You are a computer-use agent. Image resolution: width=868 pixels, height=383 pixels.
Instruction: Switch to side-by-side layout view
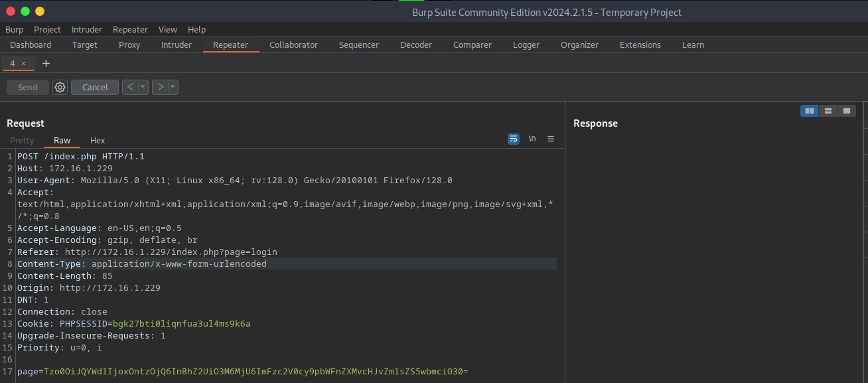(x=809, y=111)
